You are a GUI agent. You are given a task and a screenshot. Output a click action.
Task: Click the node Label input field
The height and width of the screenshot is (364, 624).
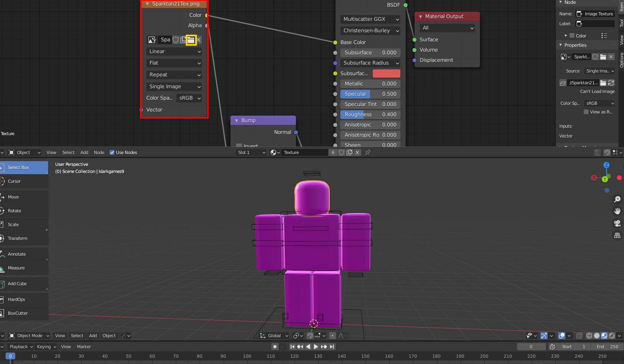tap(595, 24)
